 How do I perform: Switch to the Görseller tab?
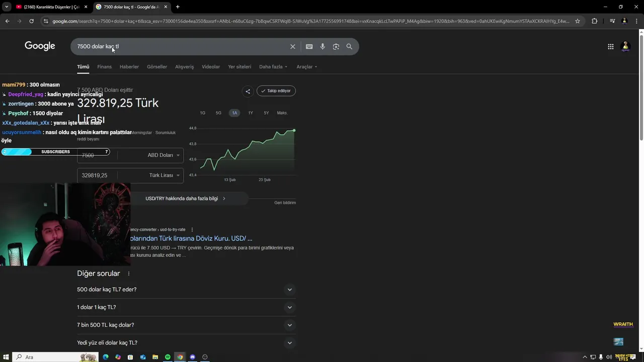click(x=157, y=67)
